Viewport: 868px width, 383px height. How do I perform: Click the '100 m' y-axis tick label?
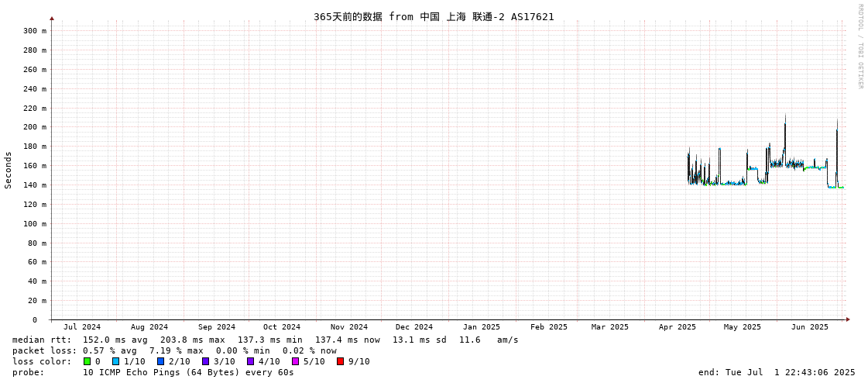coord(35,224)
